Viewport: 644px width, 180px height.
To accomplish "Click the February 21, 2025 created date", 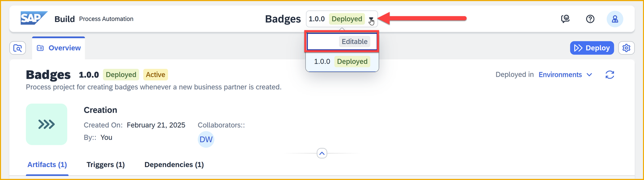I will (x=156, y=125).
